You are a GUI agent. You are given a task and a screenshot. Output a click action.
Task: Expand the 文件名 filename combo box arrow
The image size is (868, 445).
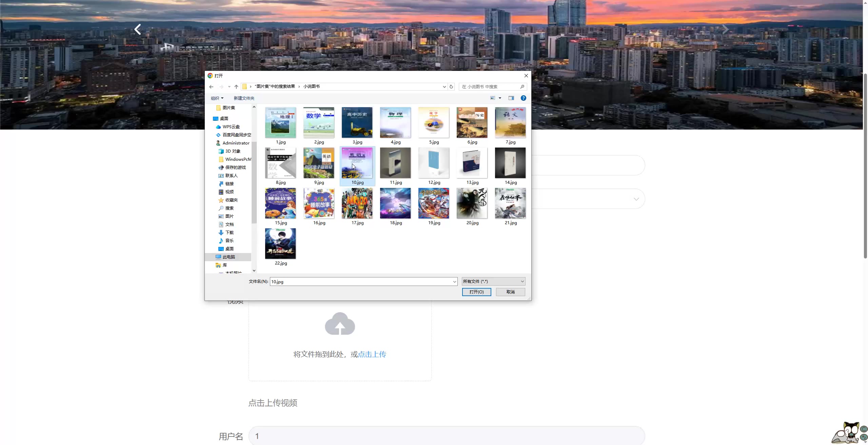pyautogui.click(x=454, y=282)
